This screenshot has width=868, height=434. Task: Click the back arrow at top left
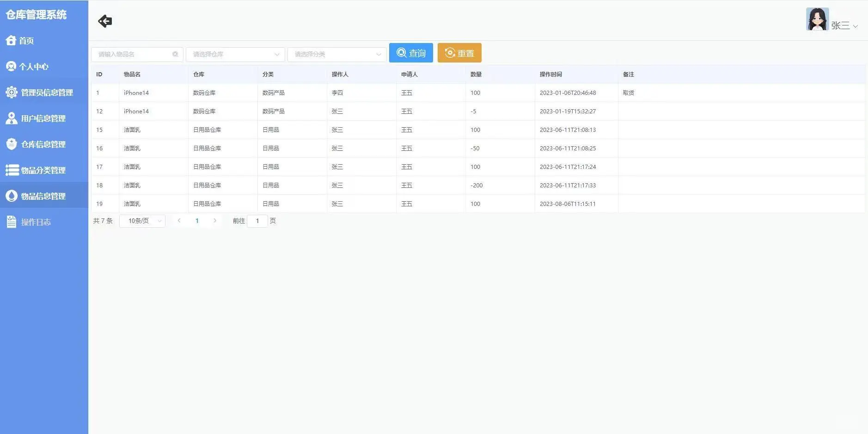click(105, 21)
